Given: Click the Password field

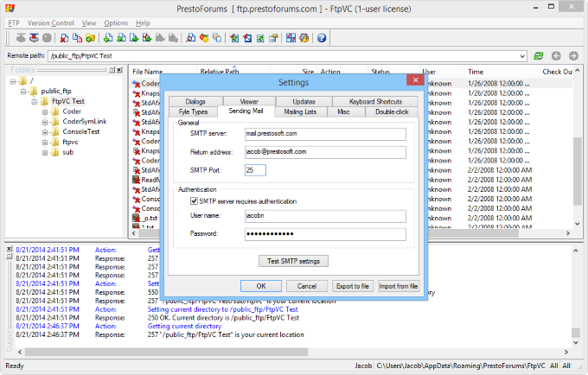Looking at the screenshot, I should pyautogui.click(x=325, y=234).
